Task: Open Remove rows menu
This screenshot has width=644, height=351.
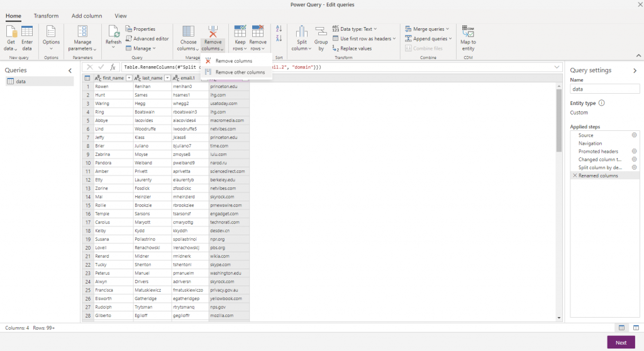Action: (x=258, y=38)
